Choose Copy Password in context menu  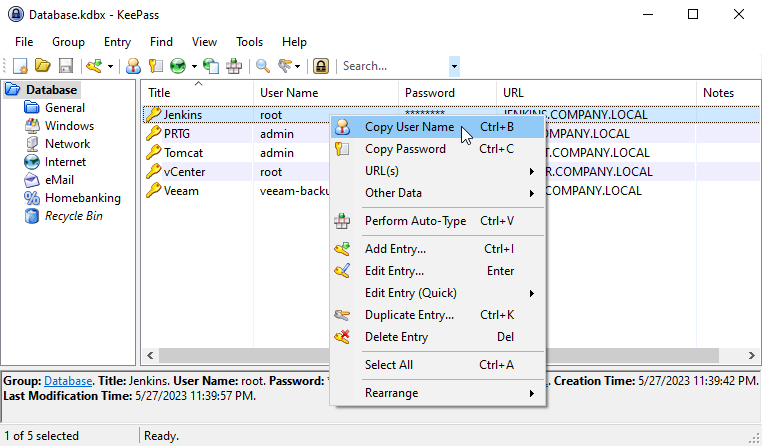437,149
